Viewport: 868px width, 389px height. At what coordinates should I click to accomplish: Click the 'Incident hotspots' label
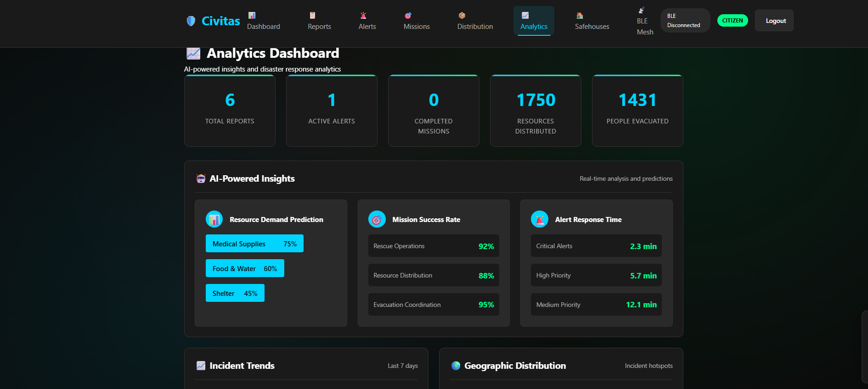click(648, 366)
